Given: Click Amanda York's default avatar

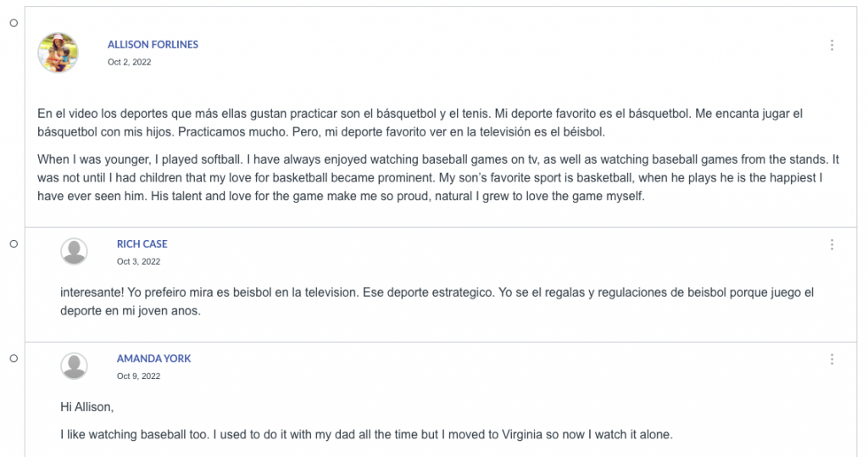Looking at the screenshot, I should (75, 366).
